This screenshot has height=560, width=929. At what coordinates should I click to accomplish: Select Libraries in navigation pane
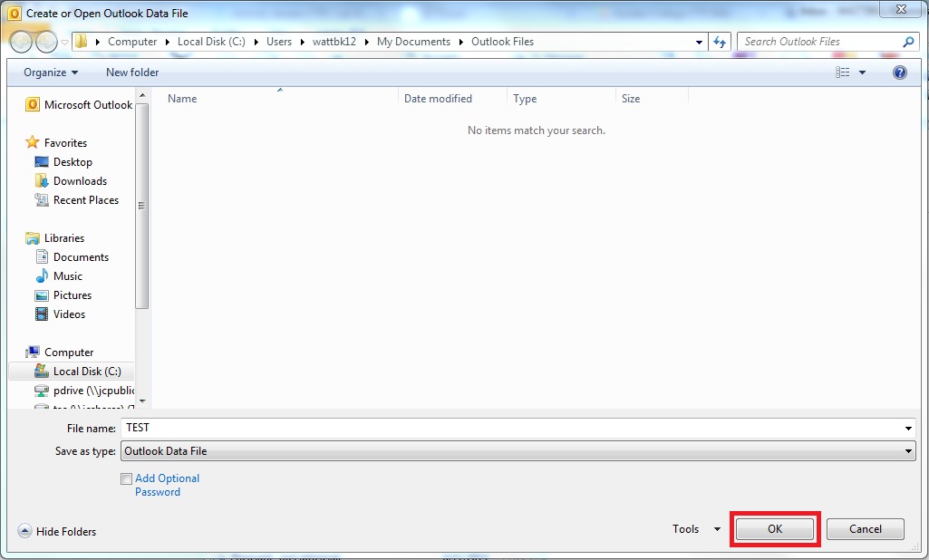click(64, 237)
